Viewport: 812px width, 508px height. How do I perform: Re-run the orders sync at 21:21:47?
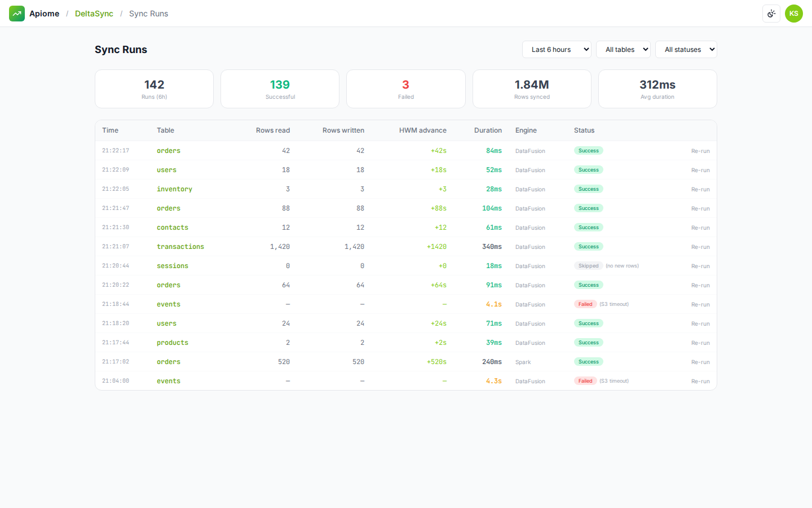coord(700,208)
